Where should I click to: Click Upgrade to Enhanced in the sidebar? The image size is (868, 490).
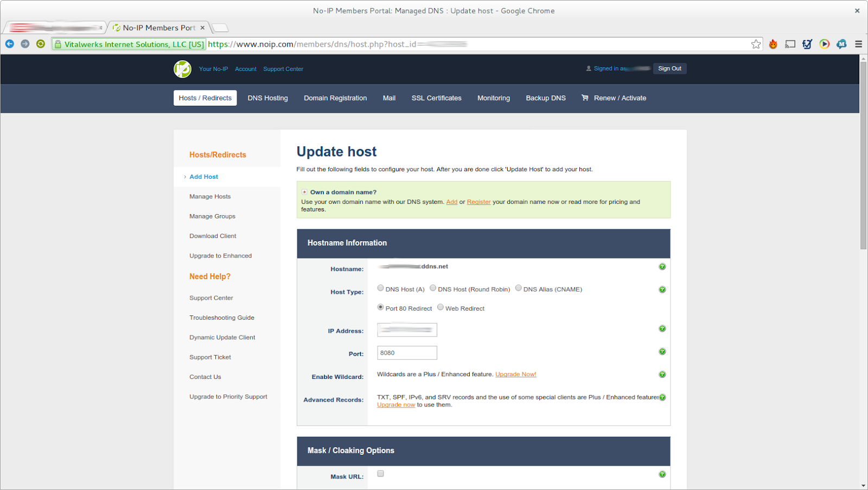point(220,256)
